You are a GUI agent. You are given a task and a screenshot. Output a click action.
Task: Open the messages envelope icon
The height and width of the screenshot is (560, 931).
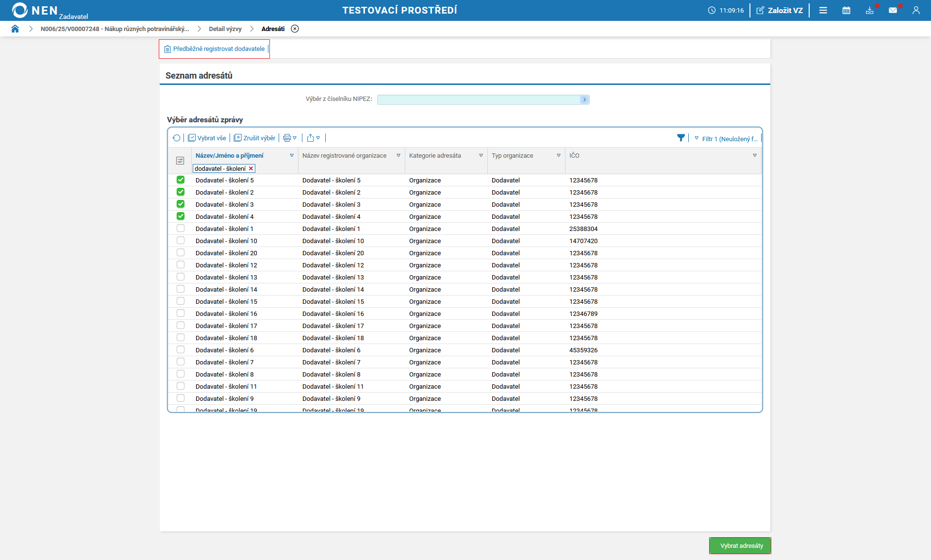(893, 10)
